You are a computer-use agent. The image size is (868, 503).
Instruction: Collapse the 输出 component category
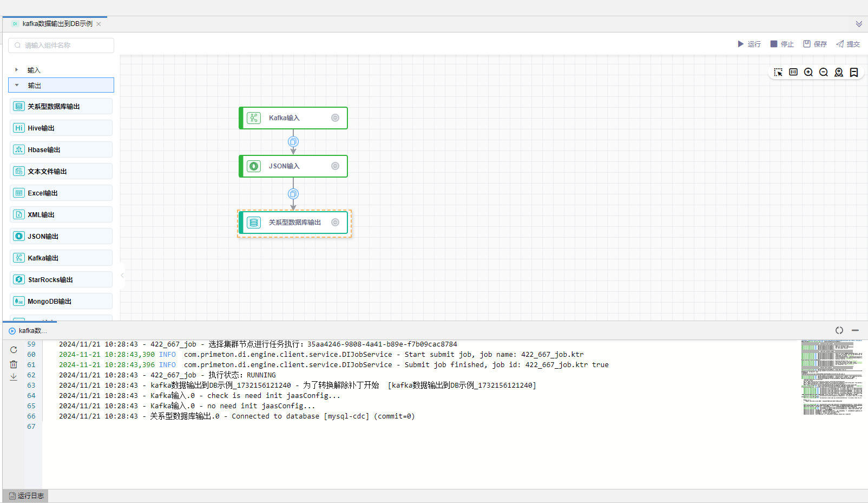pyautogui.click(x=17, y=85)
